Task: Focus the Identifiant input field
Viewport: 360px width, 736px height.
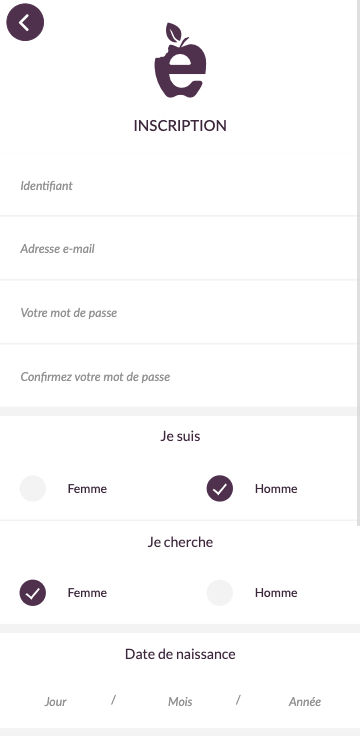Action: (178, 185)
